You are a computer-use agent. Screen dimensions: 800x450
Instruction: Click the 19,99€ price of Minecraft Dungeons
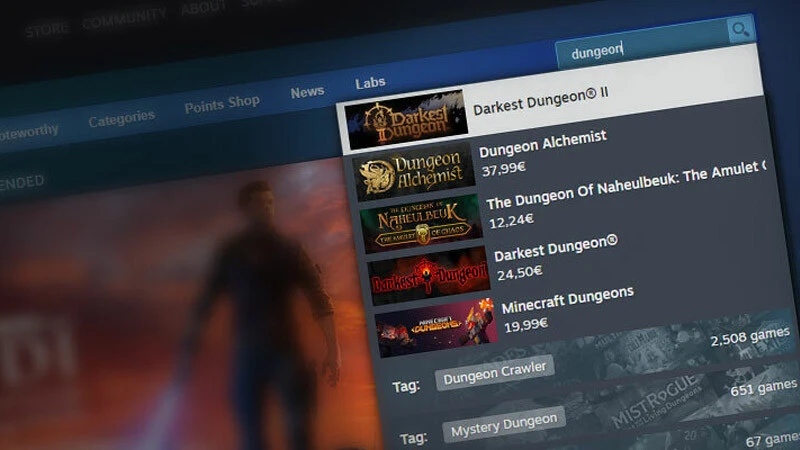pyautogui.click(x=526, y=324)
